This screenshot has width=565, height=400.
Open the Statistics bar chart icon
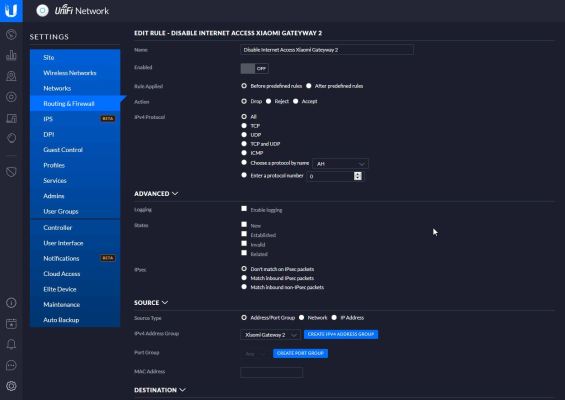11,55
